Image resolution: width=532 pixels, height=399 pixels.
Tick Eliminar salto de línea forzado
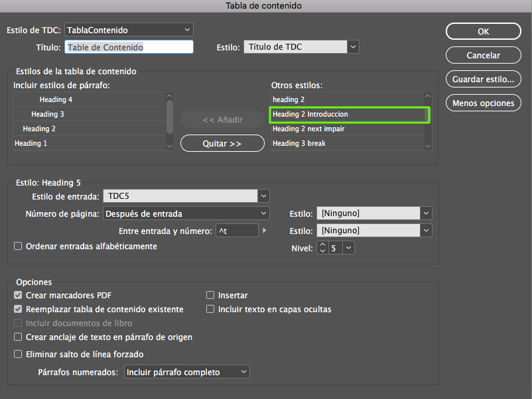click(18, 354)
